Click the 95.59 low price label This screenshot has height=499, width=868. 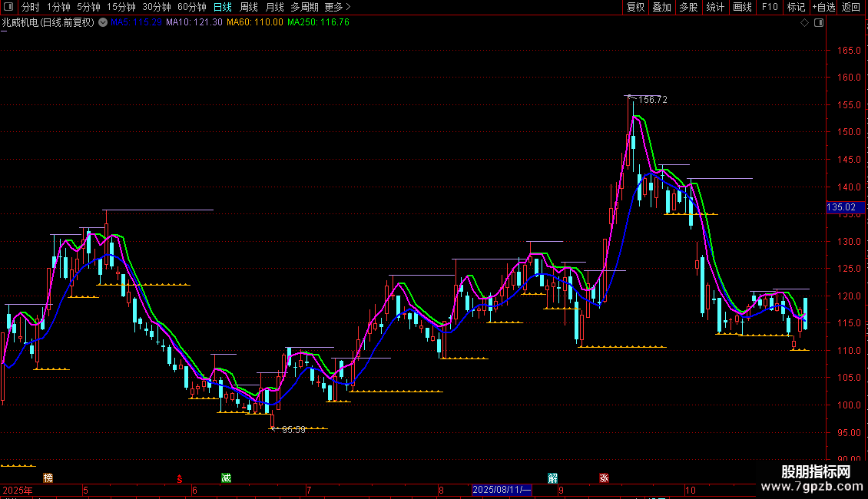tap(293, 430)
